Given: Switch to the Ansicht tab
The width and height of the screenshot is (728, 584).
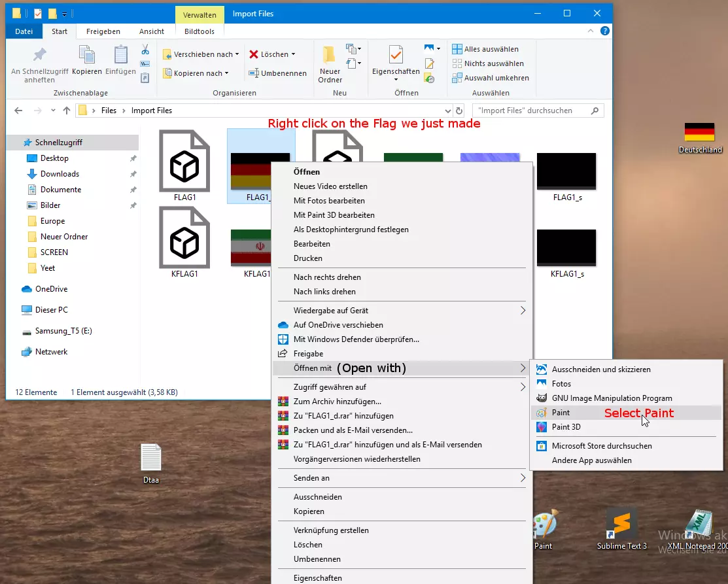Looking at the screenshot, I should pos(151,31).
